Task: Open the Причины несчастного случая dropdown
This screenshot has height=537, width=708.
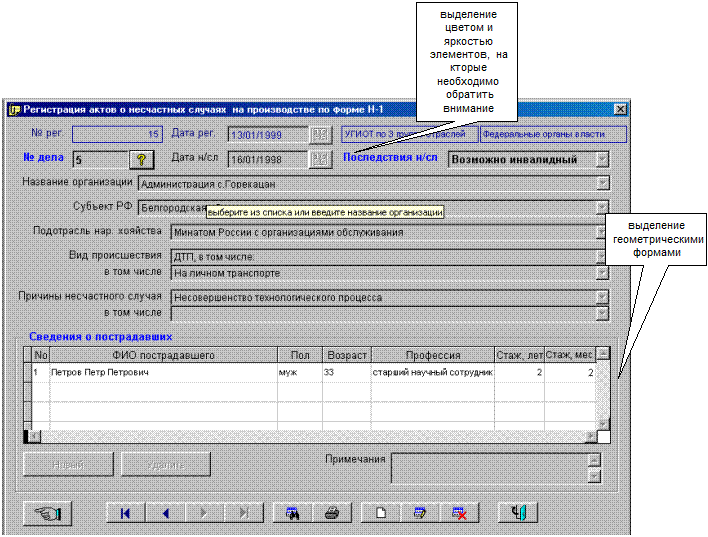Action: 602,297
